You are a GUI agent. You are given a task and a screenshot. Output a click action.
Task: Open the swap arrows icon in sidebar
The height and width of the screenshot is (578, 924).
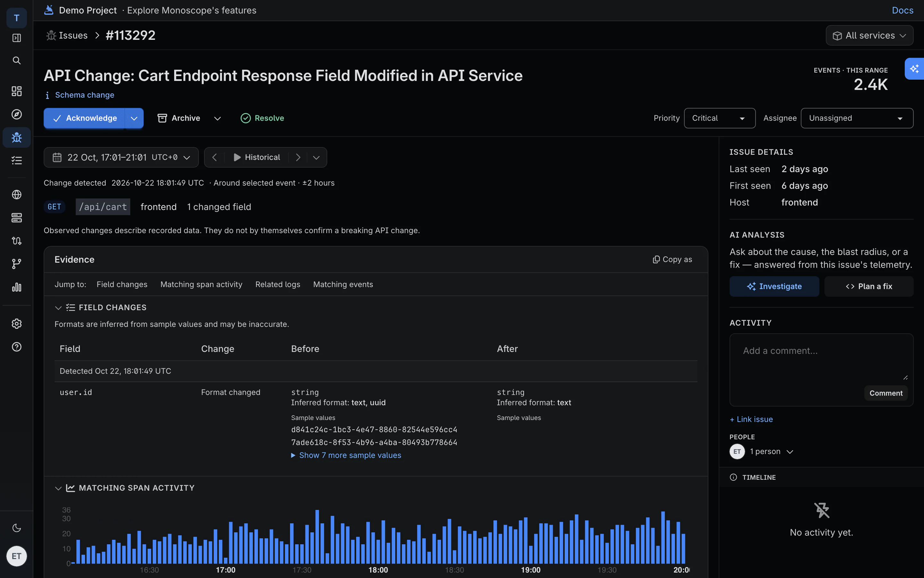point(16,241)
